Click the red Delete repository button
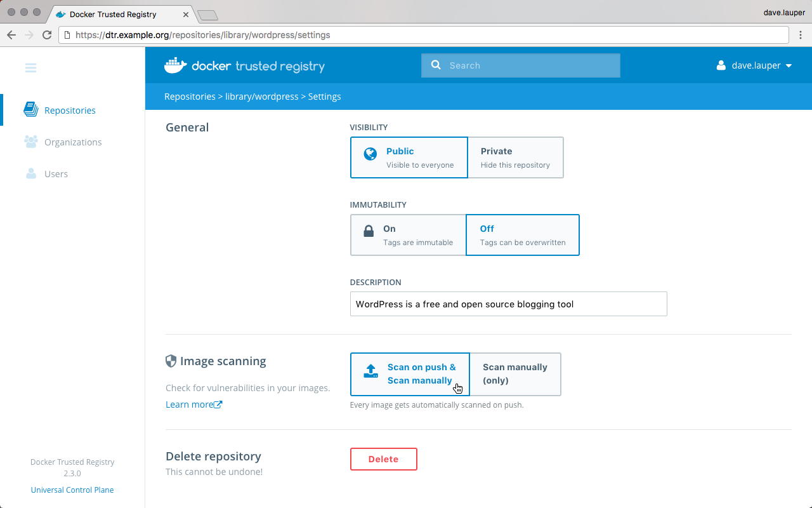Image resolution: width=812 pixels, height=508 pixels. (383, 459)
